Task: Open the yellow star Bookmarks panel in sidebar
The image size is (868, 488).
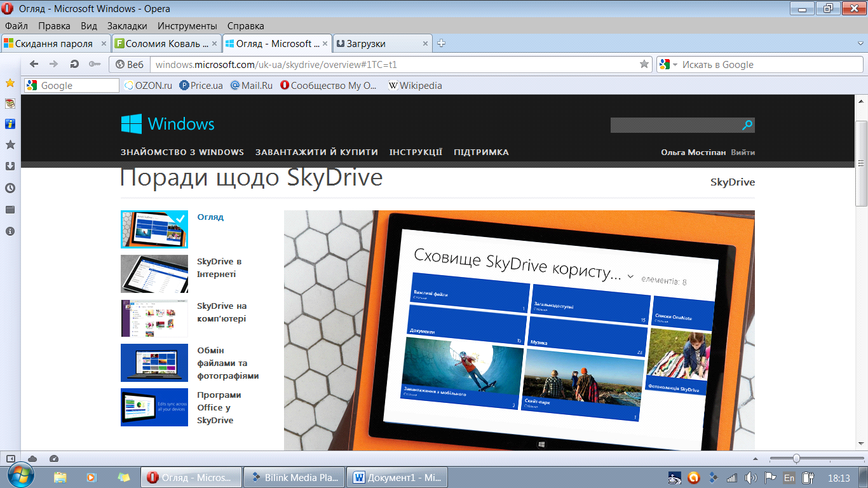Action: (10, 83)
